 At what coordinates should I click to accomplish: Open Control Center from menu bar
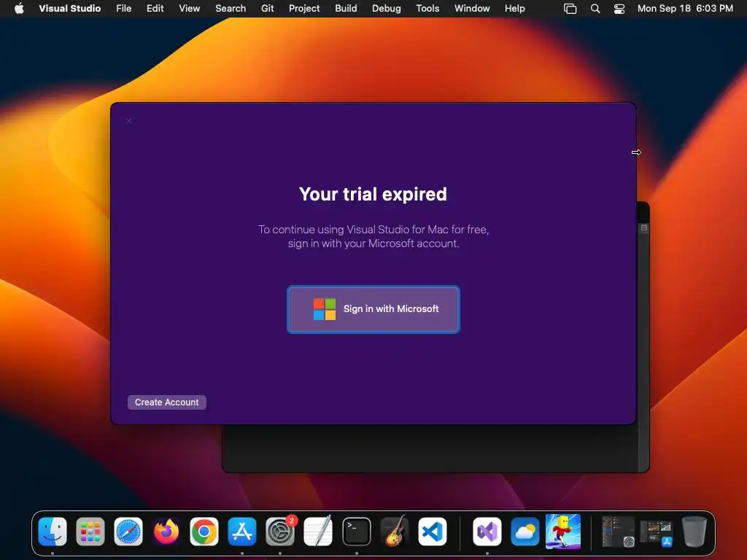pyautogui.click(x=619, y=9)
